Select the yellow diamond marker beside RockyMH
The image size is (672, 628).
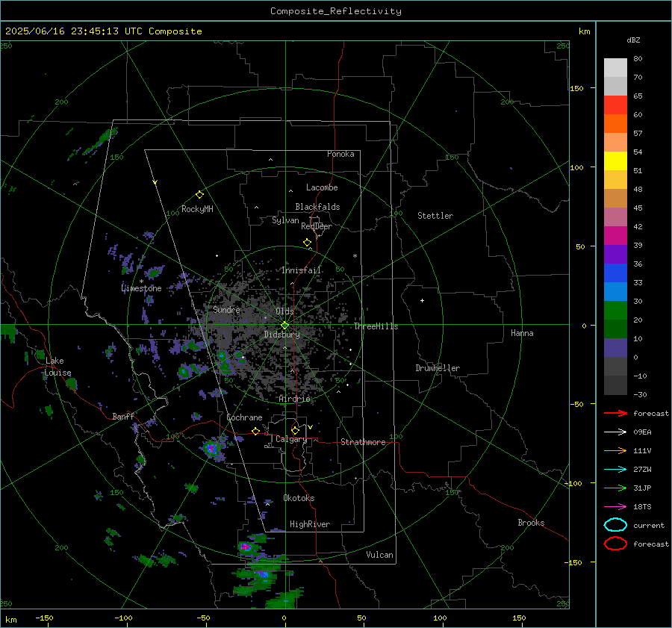(x=199, y=195)
